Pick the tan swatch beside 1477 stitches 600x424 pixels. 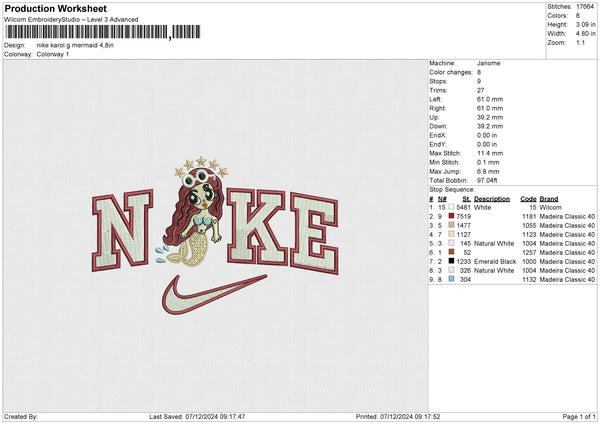pos(451,225)
